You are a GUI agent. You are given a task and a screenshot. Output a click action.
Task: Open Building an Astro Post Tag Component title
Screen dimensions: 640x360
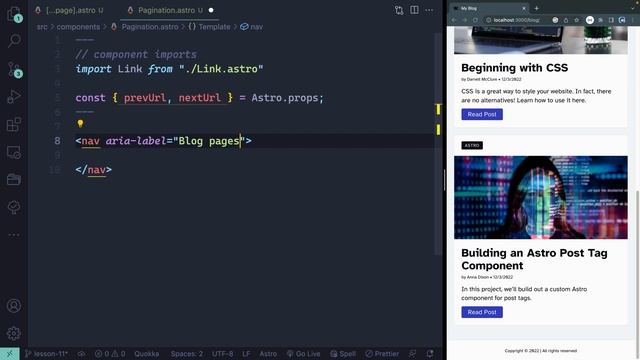pyautogui.click(x=534, y=259)
